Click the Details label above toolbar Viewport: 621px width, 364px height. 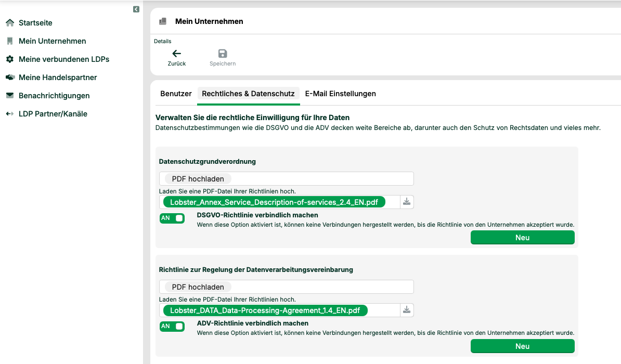coord(163,41)
